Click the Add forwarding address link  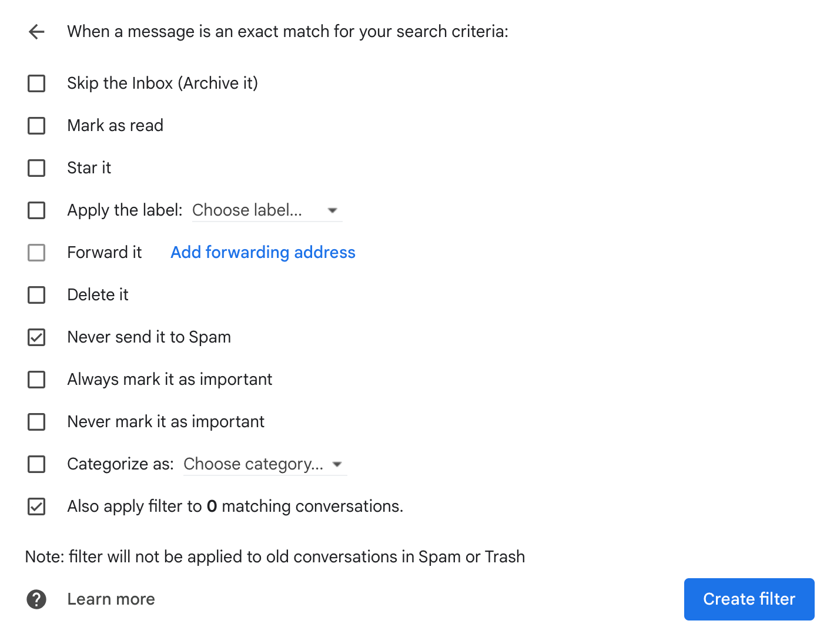click(263, 252)
